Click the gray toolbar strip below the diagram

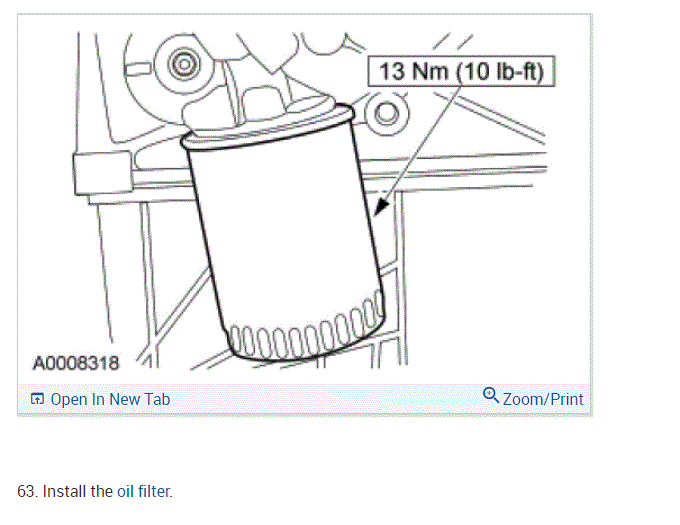pos(305,399)
